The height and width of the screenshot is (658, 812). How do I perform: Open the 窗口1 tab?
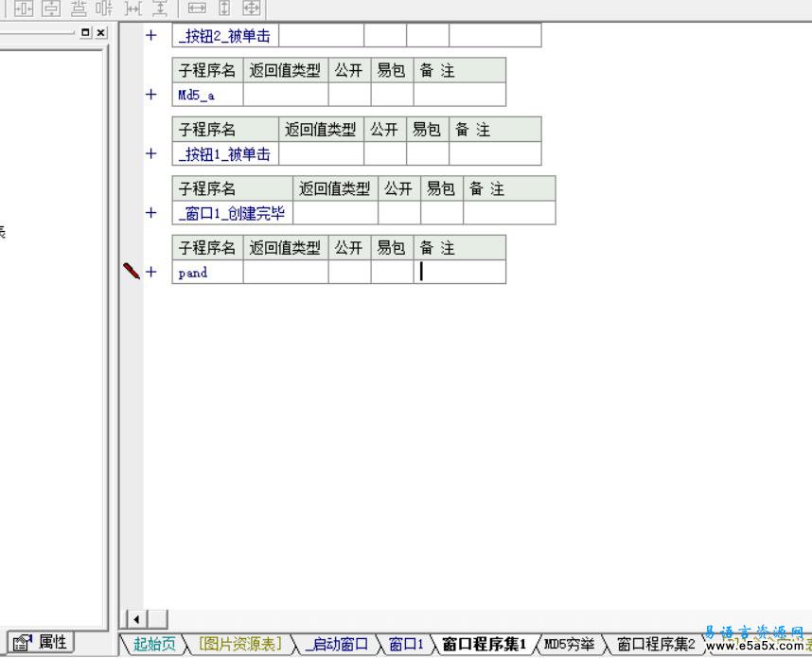click(x=406, y=644)
